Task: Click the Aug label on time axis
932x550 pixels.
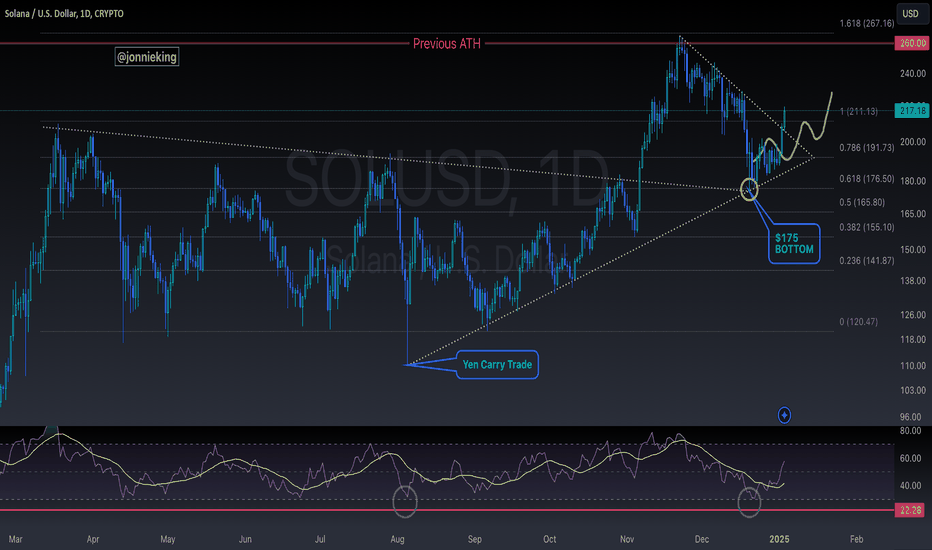Action: click(x=397, y=539)
